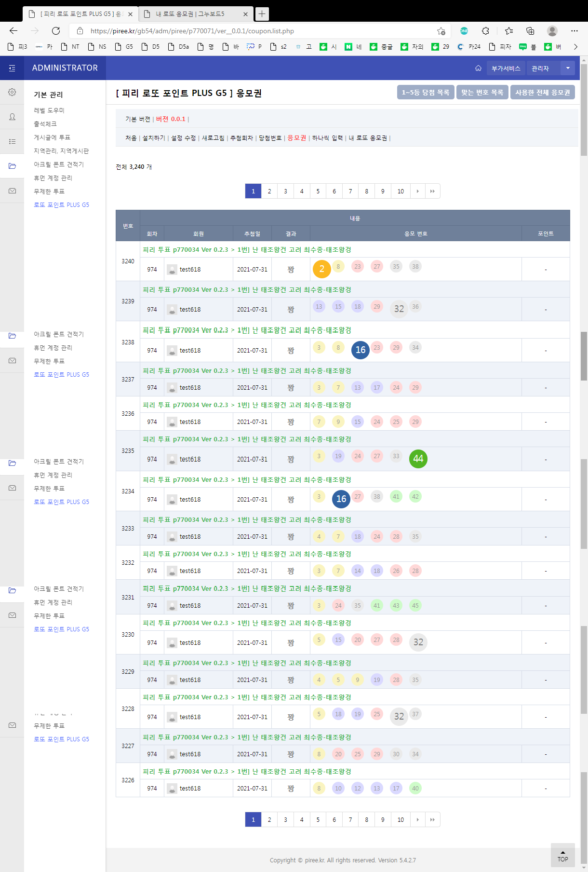This screenshot has width=588, height=872.
Task: Click the list icon in left sidebar
Action: click(12, 141)
